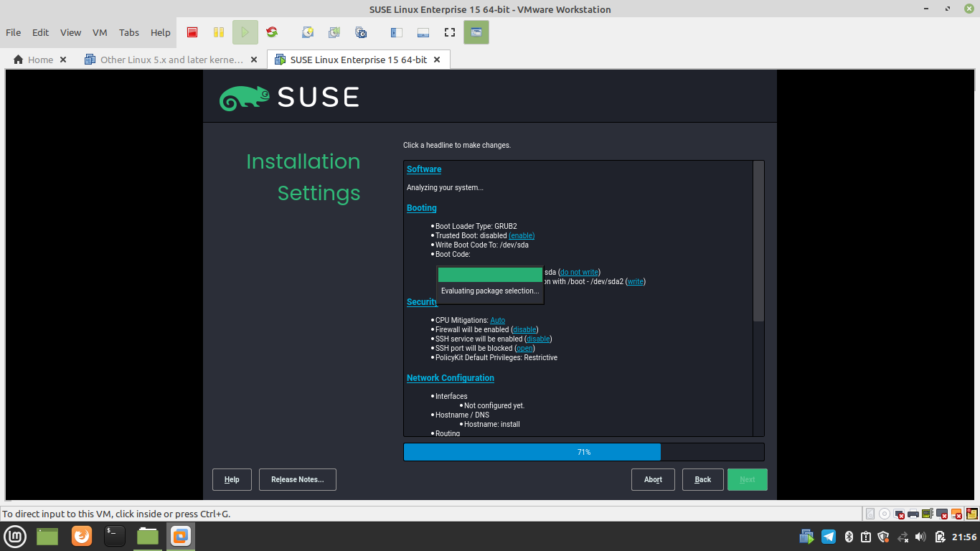Click the hard disk device status icon
The image size is (980, 551).
point(870,514)
